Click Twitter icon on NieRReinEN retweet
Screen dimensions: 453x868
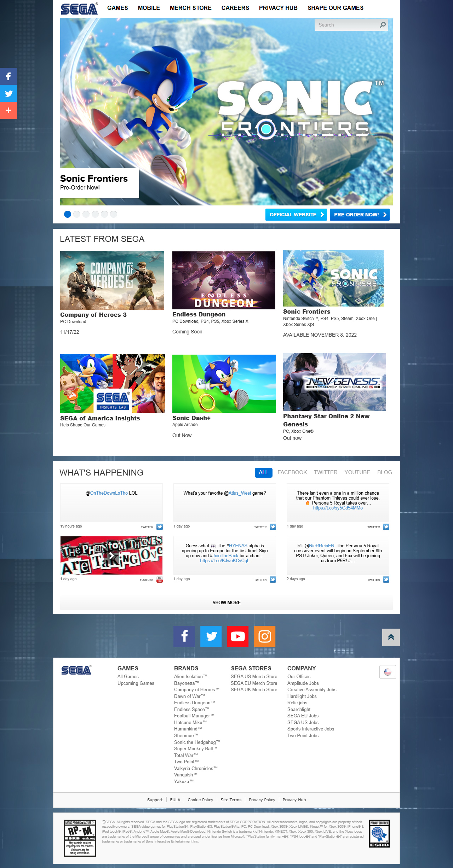pos(386,579)
